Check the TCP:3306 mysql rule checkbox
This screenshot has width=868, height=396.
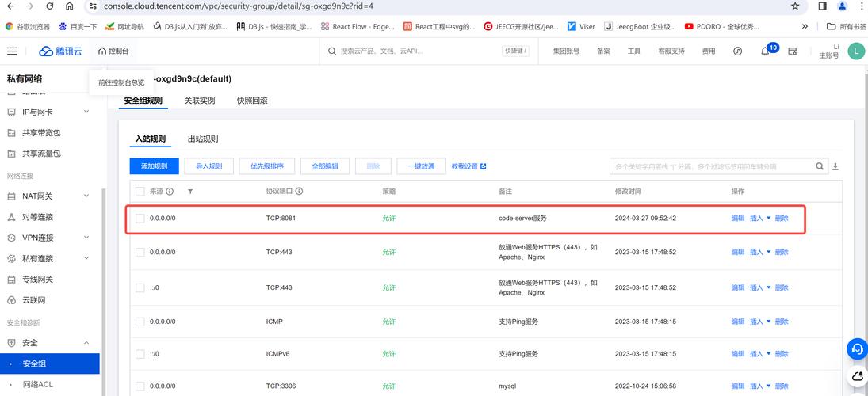pos(140,386)
